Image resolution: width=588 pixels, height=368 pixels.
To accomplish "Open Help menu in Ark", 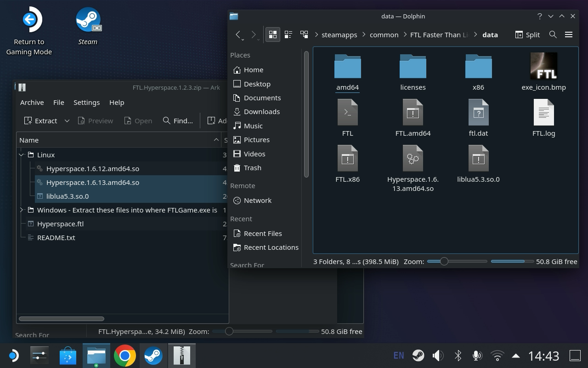I will click(117, 103).
